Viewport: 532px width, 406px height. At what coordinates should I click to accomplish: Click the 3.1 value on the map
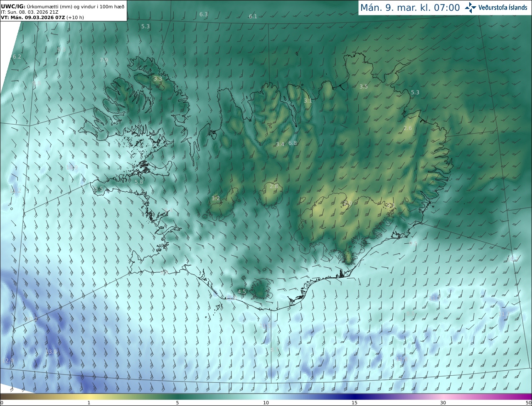(308, 100)
